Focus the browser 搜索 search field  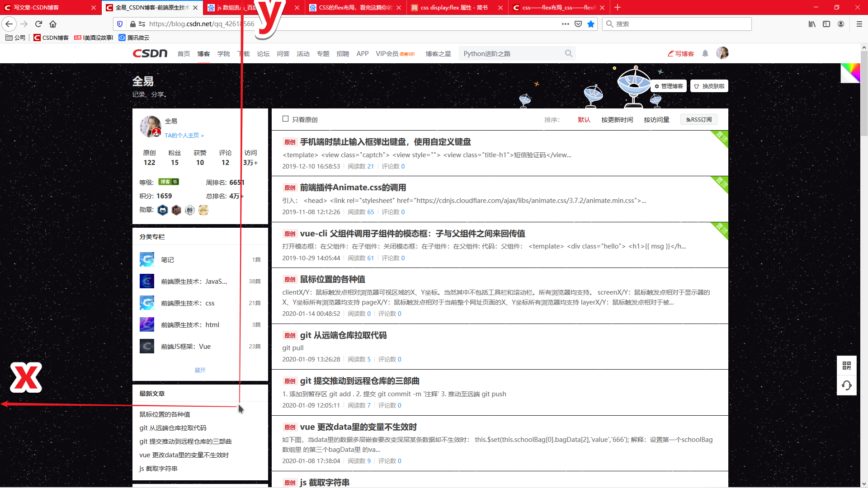(x=677, y=24)
